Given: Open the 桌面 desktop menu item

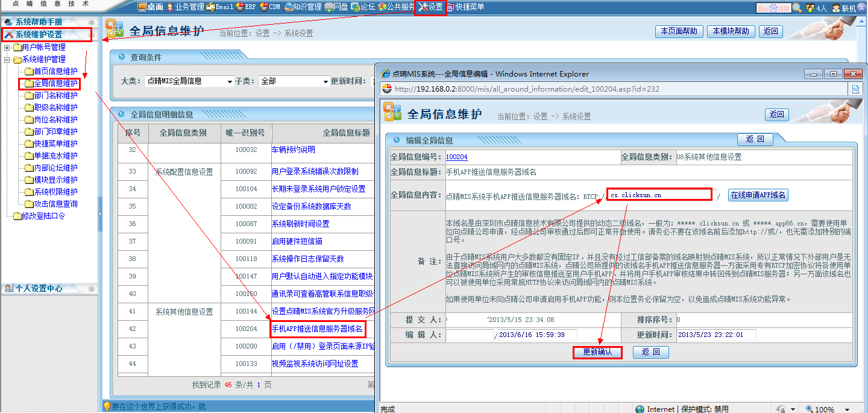Looking at the screenshot, I should (x=151, y=7).
